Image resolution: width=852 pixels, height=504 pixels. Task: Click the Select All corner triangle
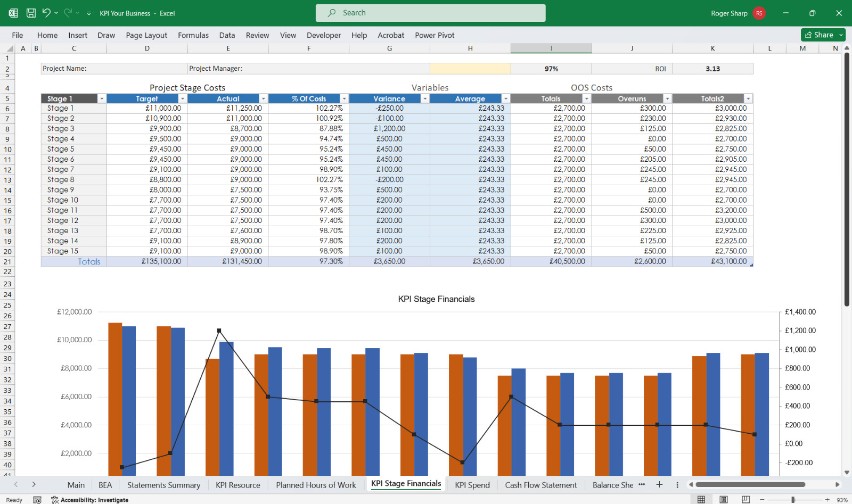[x=9, y=48]
